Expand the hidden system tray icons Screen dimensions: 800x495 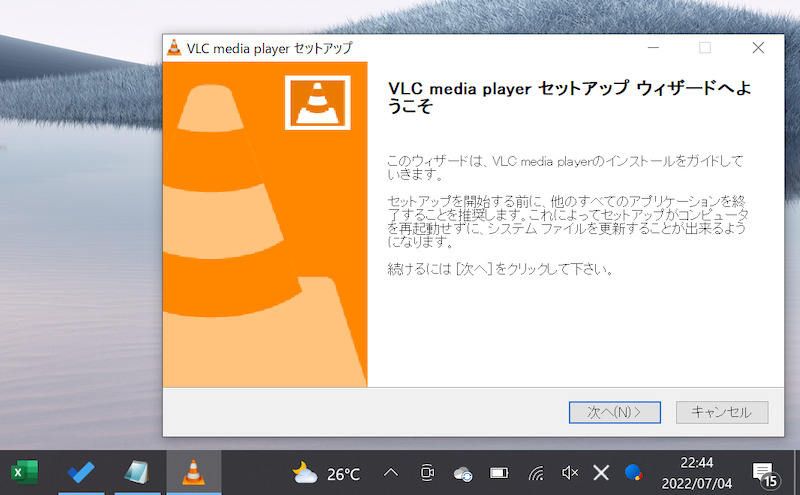click(x=391, y=473)
